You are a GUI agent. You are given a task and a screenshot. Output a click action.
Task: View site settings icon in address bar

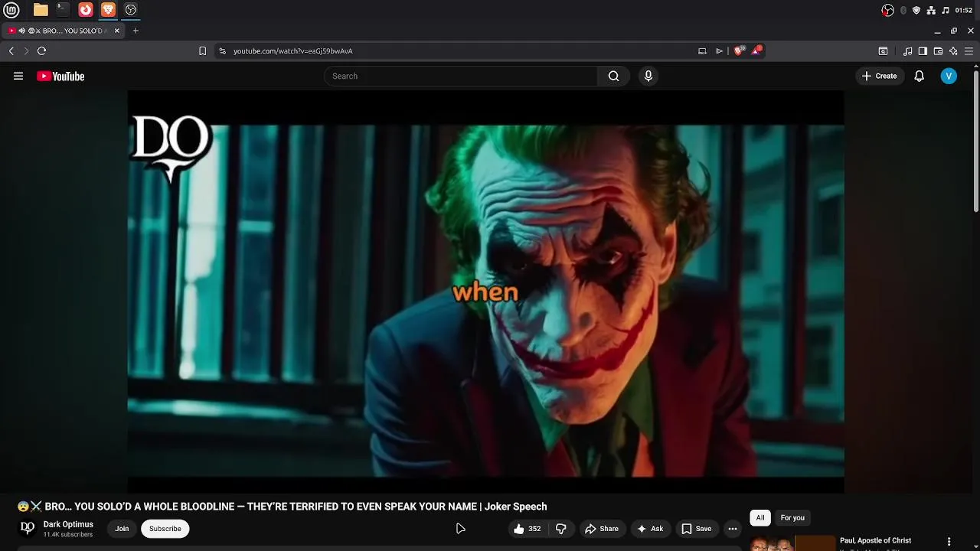point(222,51)
